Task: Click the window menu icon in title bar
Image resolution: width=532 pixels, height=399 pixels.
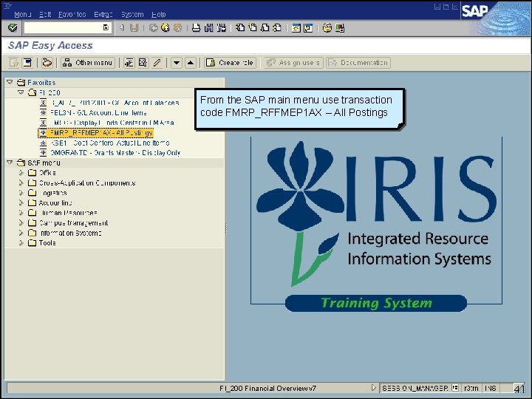Action: [x=7, y=6]
